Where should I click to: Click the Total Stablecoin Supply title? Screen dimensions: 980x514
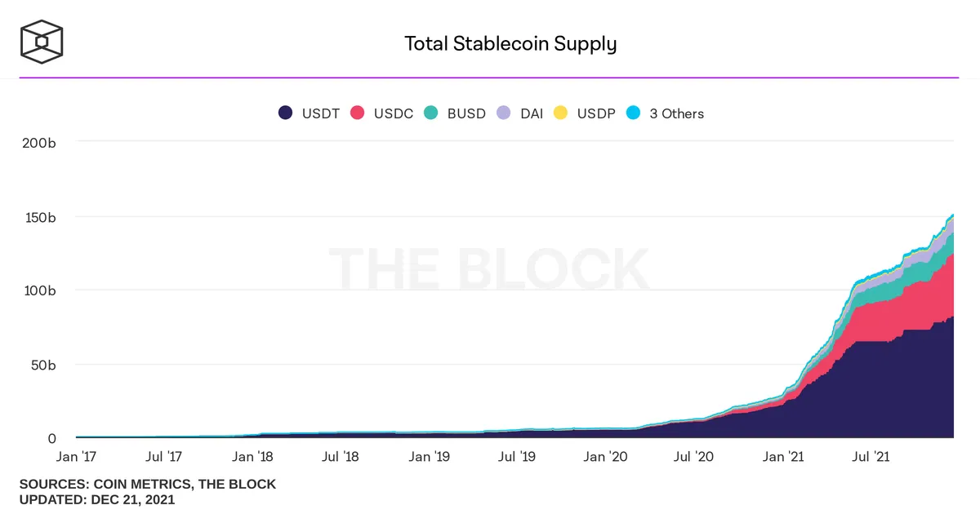[x=510, y=43]
